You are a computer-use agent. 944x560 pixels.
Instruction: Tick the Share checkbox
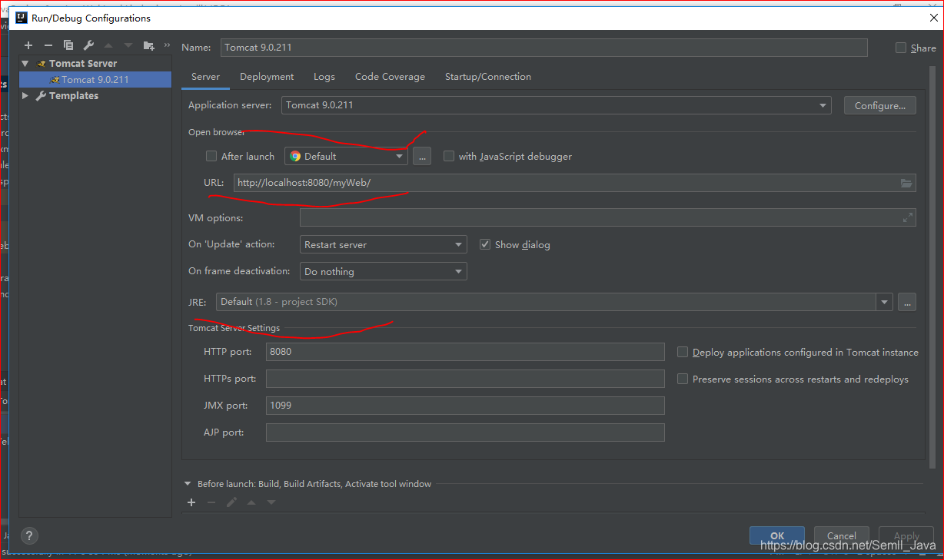pos(901,48)
